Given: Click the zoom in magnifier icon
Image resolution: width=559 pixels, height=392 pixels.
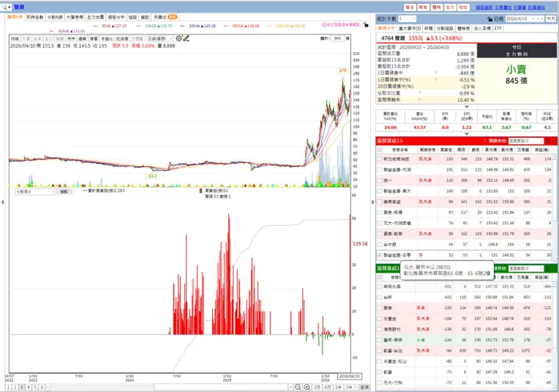Looking at the screenshot, I should [307, 387].
